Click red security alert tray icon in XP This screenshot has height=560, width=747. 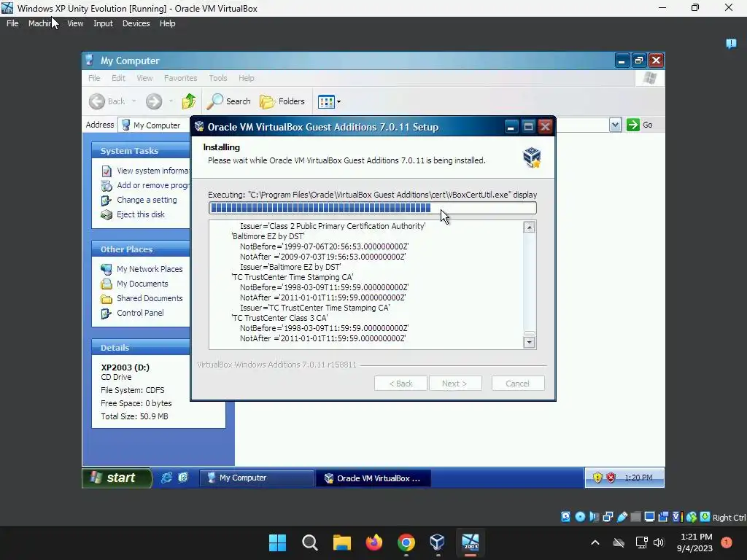(611, 478)
